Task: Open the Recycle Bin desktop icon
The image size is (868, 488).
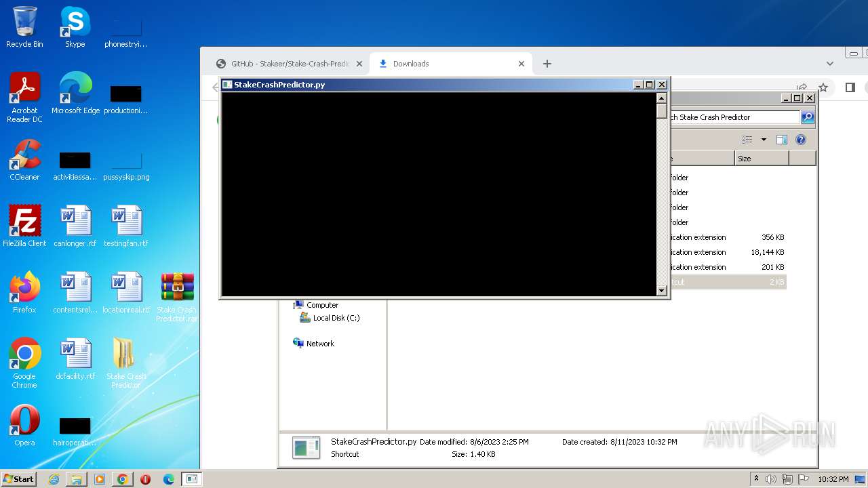Action: 24,27
